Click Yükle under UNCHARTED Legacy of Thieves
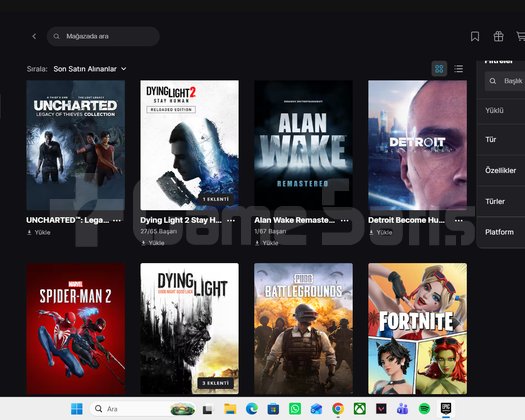Viewport: 525px width, 420px height. (x=39, y=232)
